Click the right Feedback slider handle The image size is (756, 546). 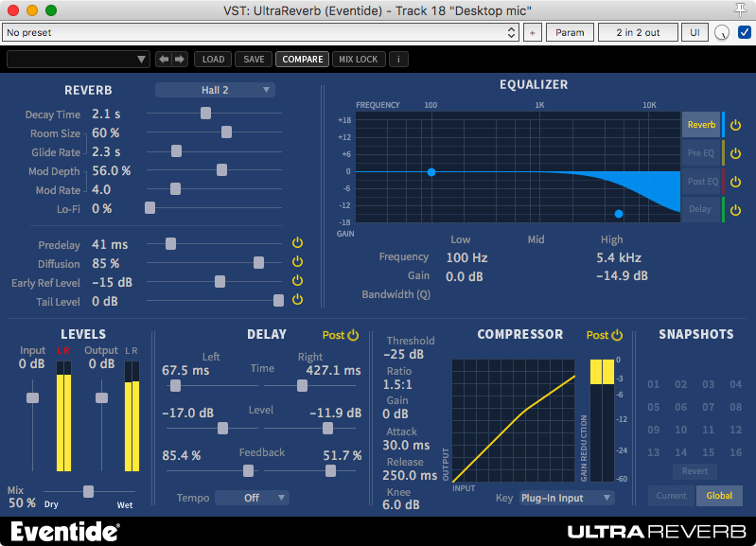[331, 470]
